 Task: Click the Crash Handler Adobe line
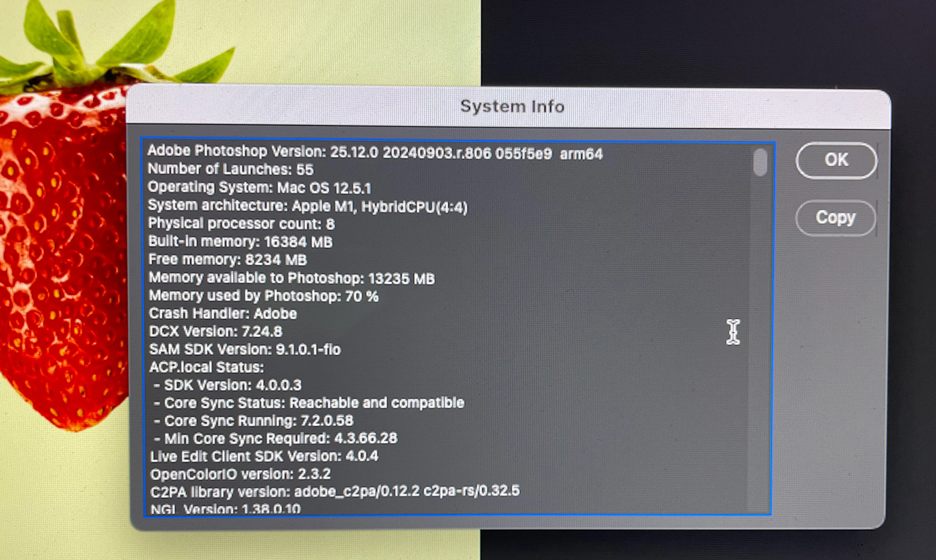click(x=223, y=314)
